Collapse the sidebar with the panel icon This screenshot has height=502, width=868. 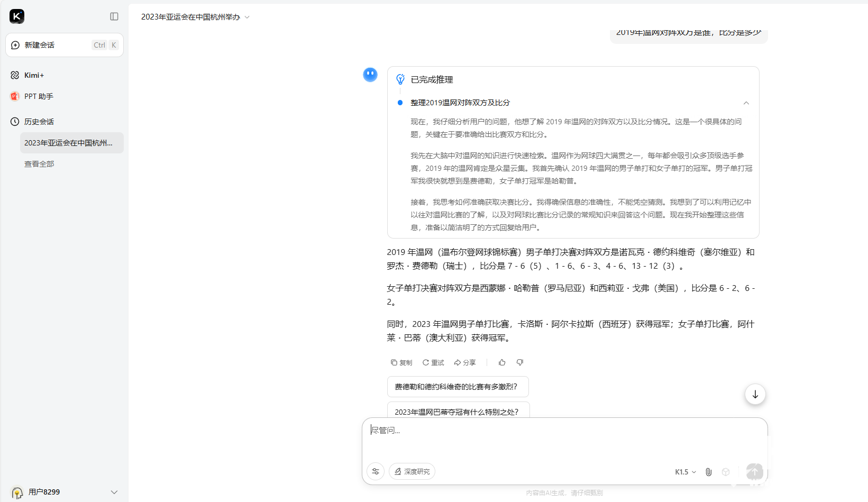tap(114, 16)
